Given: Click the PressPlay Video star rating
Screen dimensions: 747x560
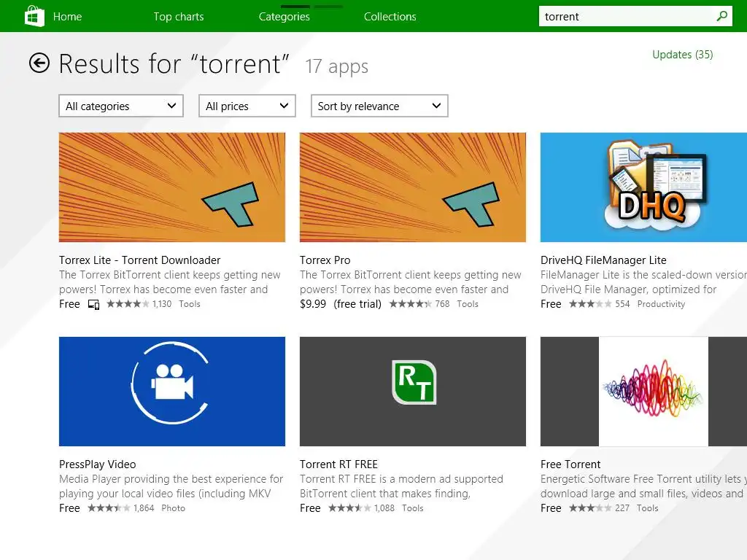Looking at the screenshot, I should pos(109,508).
